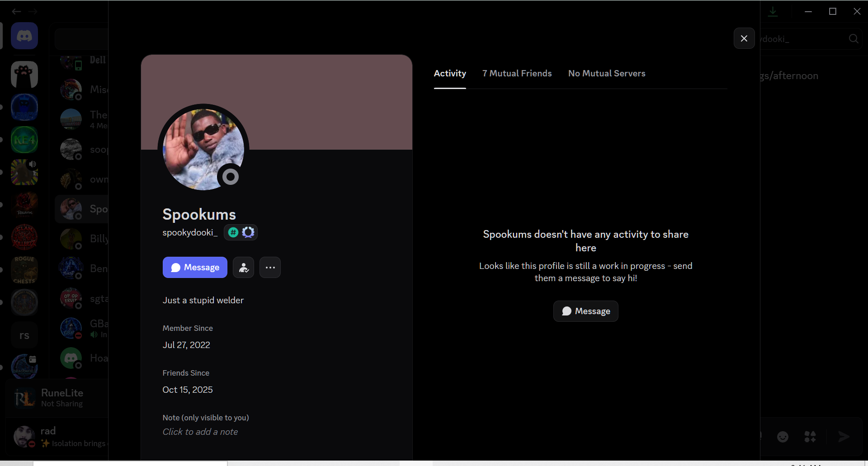This screenshot has height=466, width=868.
Task: Close the profile popup with X button
Action: (x=744, y=38)
